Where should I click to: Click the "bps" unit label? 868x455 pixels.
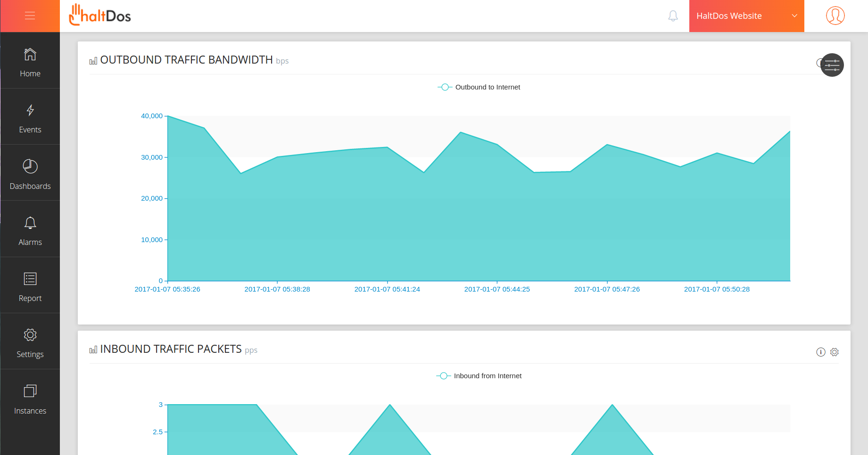(x=282, y=61)
